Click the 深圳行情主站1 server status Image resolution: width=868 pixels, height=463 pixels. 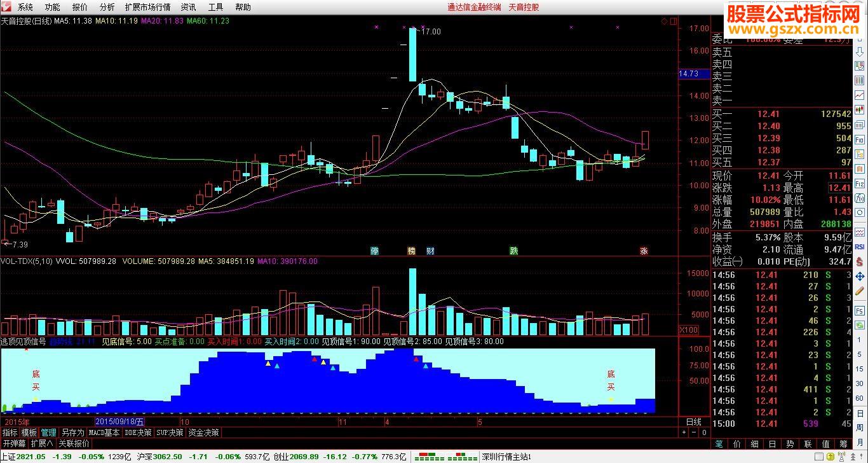click(x=506, y=457)
